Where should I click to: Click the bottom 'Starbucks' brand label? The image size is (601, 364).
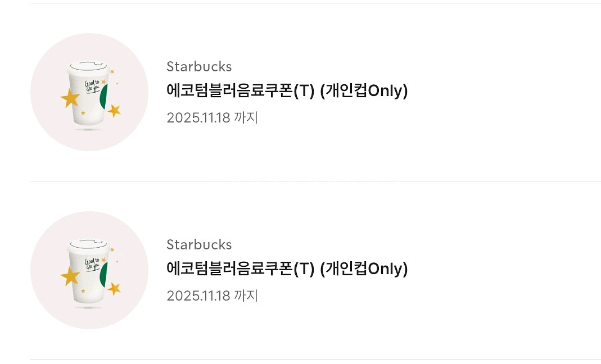click(198, 244)
